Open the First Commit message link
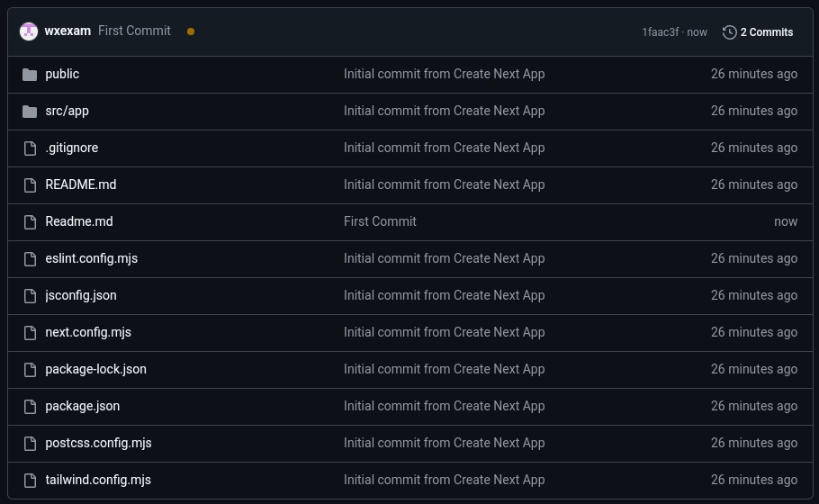 (134, 31)
